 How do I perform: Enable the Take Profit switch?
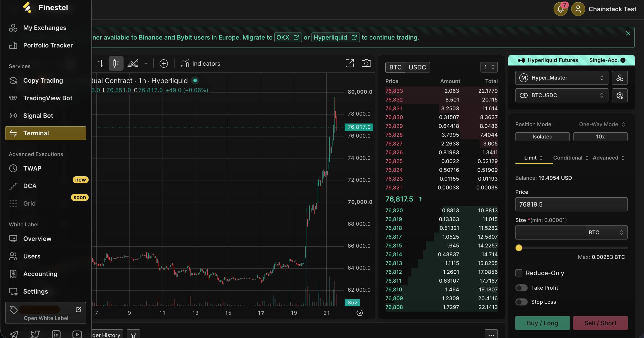point(522,288)
